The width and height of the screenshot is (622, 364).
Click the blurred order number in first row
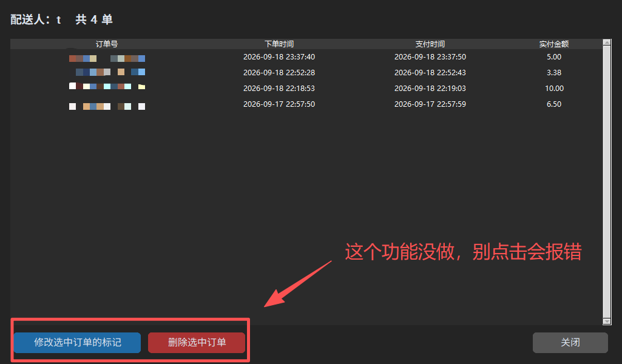[107, 58]
